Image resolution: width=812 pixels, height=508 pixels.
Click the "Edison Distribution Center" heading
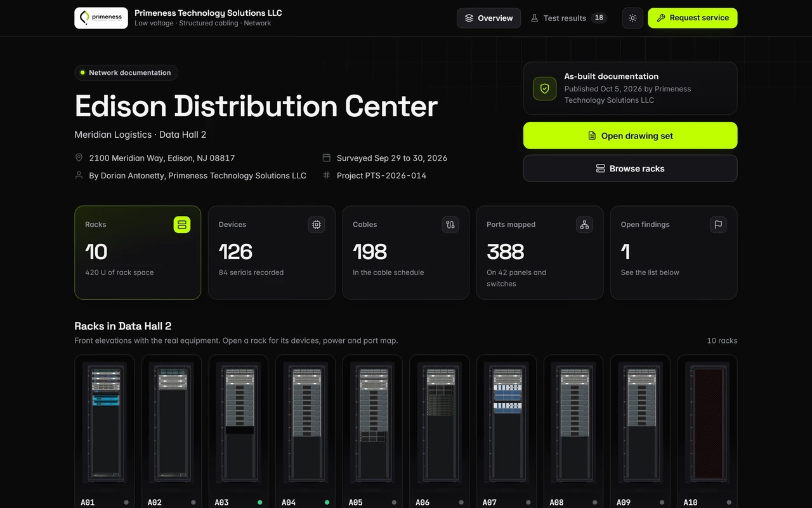pos(256,106)
